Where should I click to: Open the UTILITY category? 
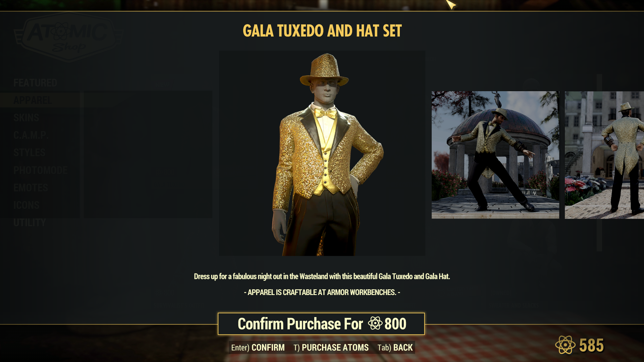(30, 223)
